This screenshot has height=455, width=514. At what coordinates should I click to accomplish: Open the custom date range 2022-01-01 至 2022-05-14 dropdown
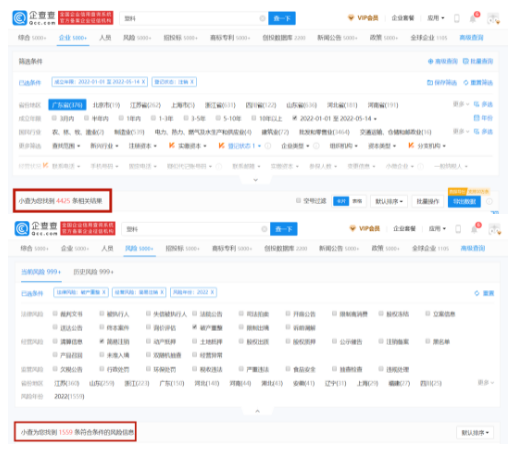pyautogui.click(x=338, y=118)
